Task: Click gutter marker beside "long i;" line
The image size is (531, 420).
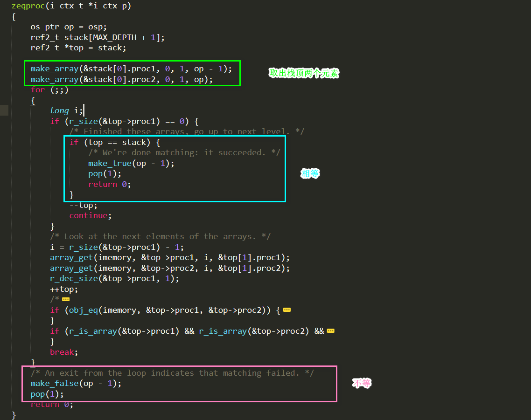Action: click(4, 110)
